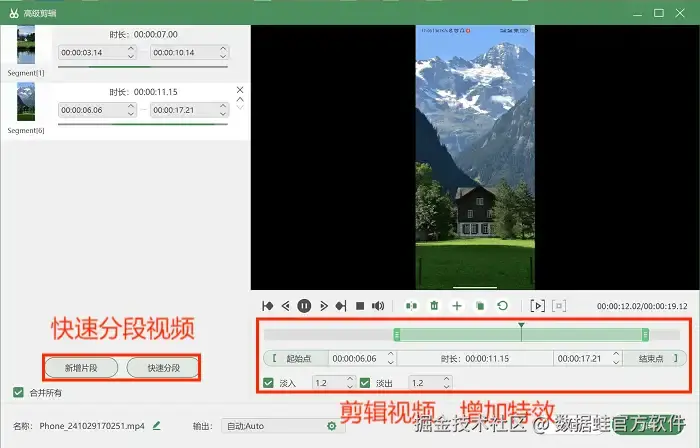Click the timeline duration 时长 00:00:11.15
The height and width of the screenshot is (448, 700).
[475, 358]
